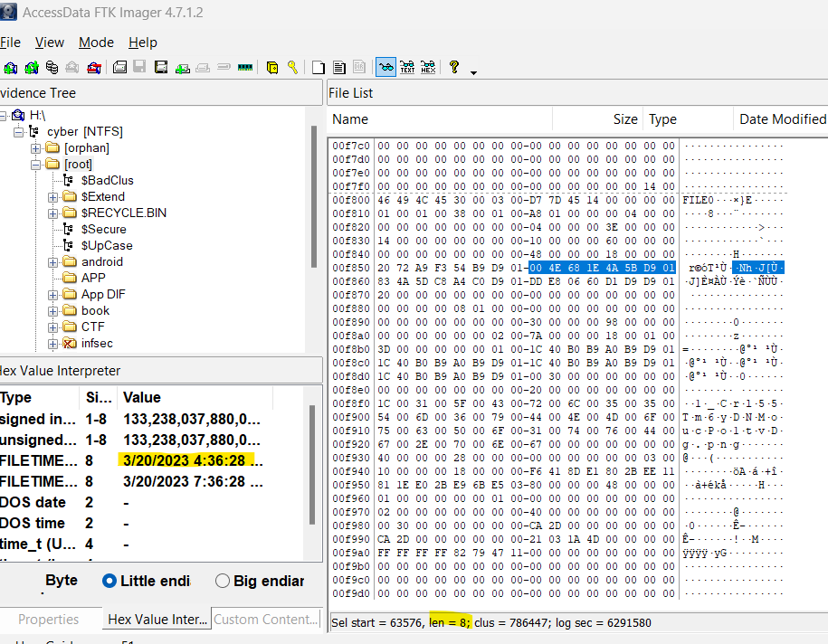Open the Help menu

(x=143, y=43)
